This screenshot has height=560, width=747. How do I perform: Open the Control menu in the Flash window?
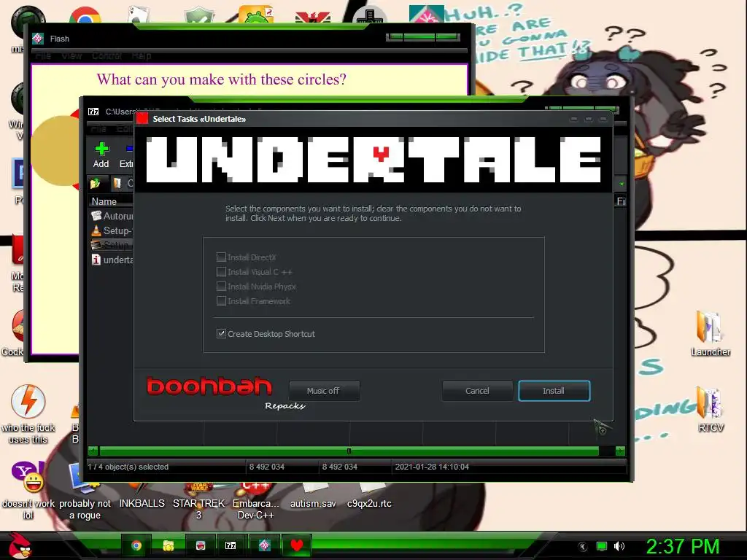click(107, 55)
